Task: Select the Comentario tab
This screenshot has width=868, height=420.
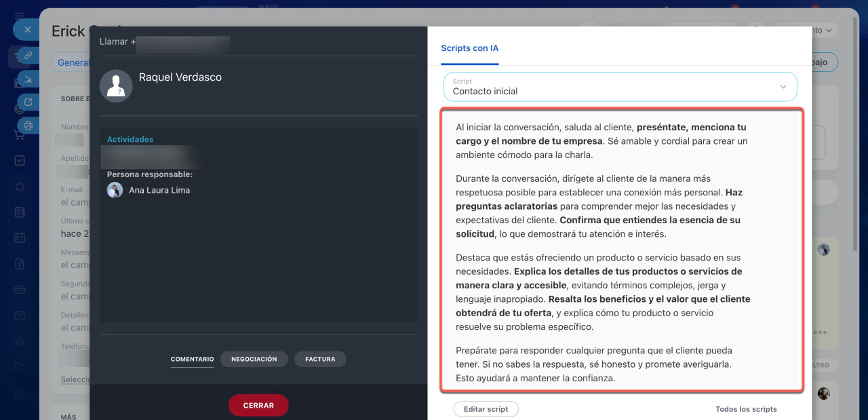Action: 192,359
